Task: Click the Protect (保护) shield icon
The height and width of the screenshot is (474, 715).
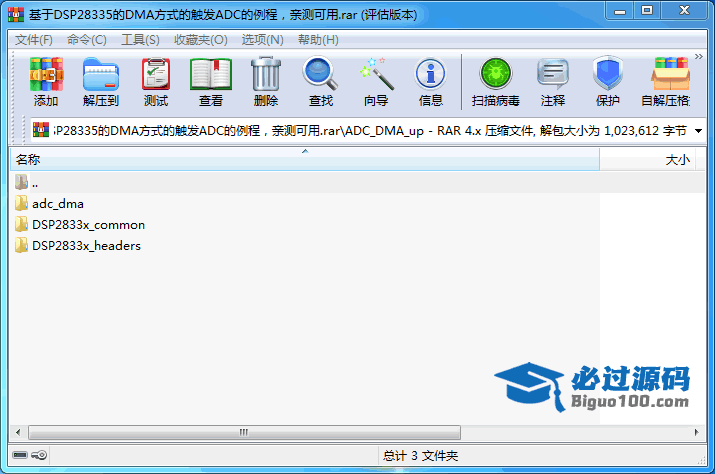Action: tap(607, 82)
